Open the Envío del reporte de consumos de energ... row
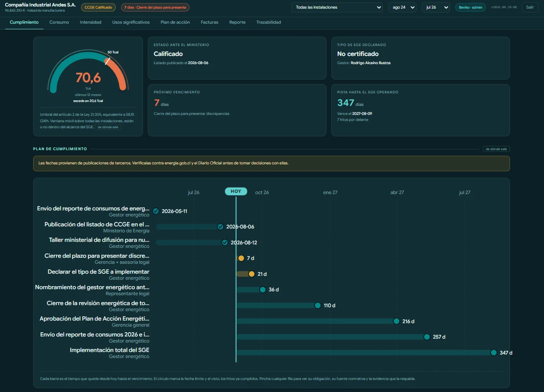The width and height of the screenshot is (544, 392). [x=93, y=211]
